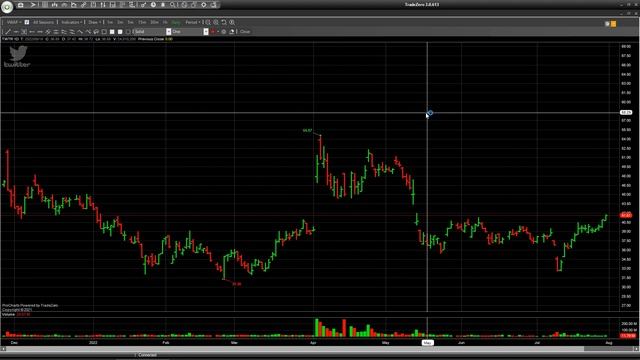Select the 1m timeframe
The image size is (640, 360).
[110, 22]
